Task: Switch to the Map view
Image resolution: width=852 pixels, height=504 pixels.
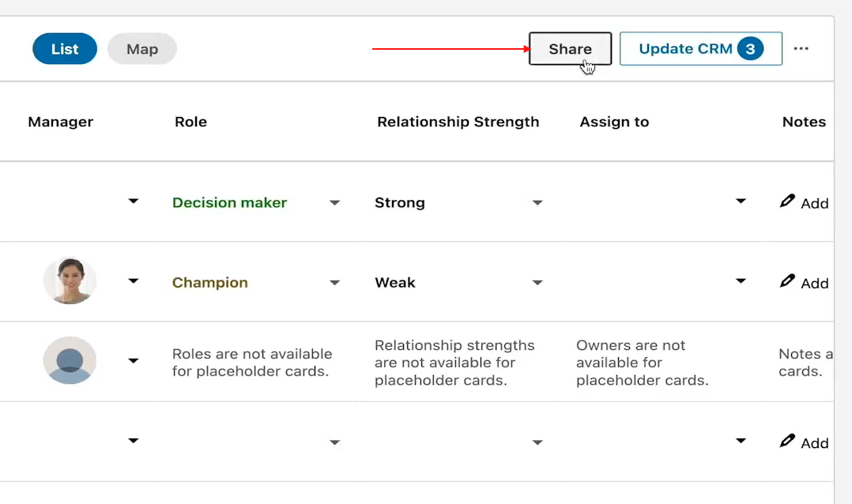Action: pyautogui.click(x=142, y=49)
